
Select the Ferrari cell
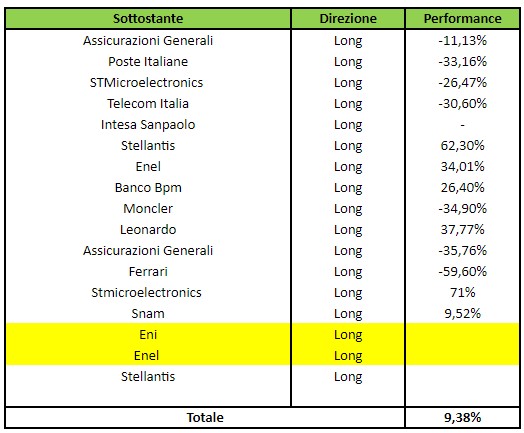148,272
